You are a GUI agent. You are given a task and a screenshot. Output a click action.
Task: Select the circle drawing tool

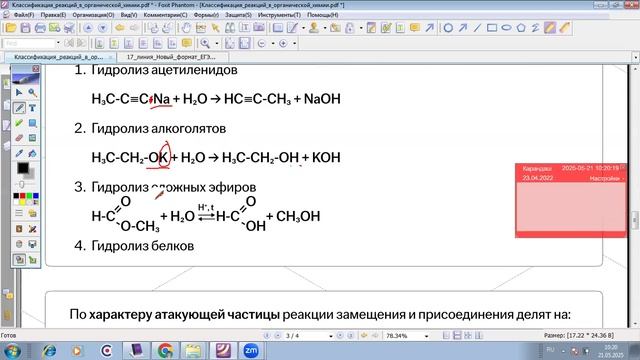pos(448,28)
